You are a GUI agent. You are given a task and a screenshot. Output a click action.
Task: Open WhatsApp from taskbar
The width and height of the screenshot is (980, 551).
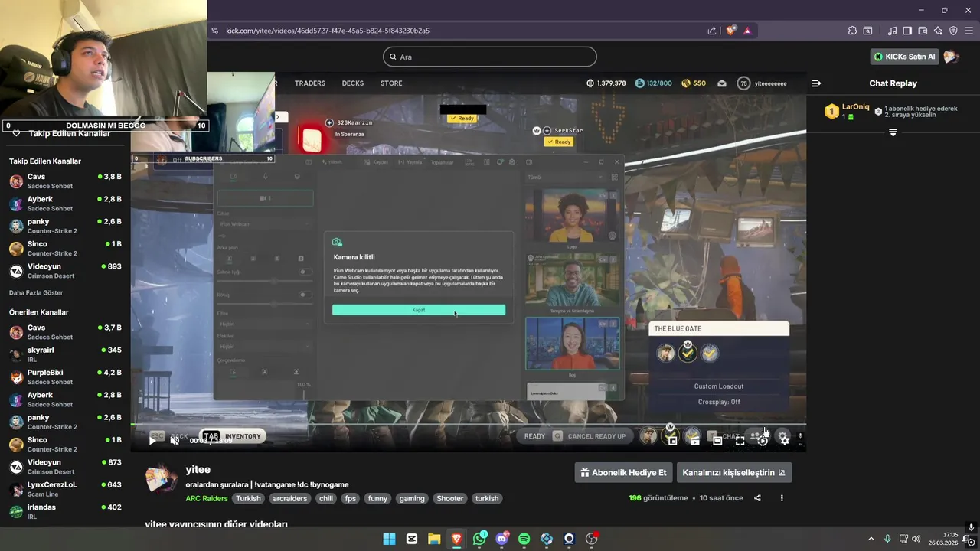[479, 539]
